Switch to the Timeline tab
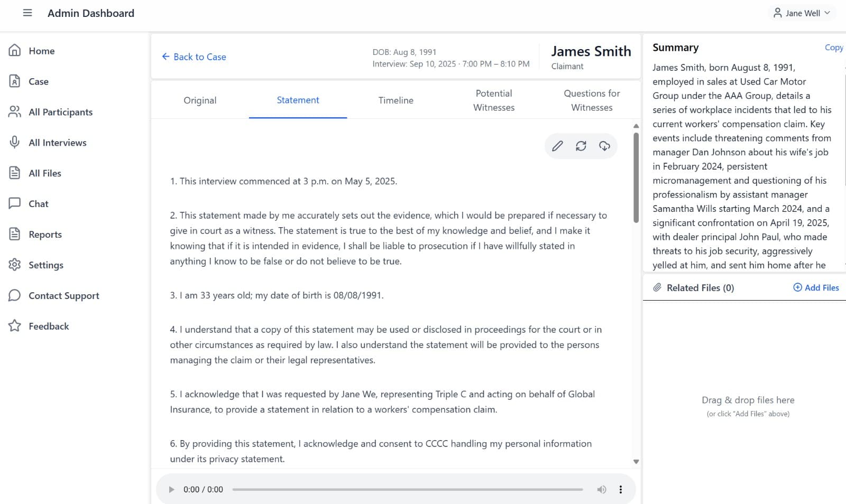Screen dimensions: 846x504 click(x=396, y=100)
